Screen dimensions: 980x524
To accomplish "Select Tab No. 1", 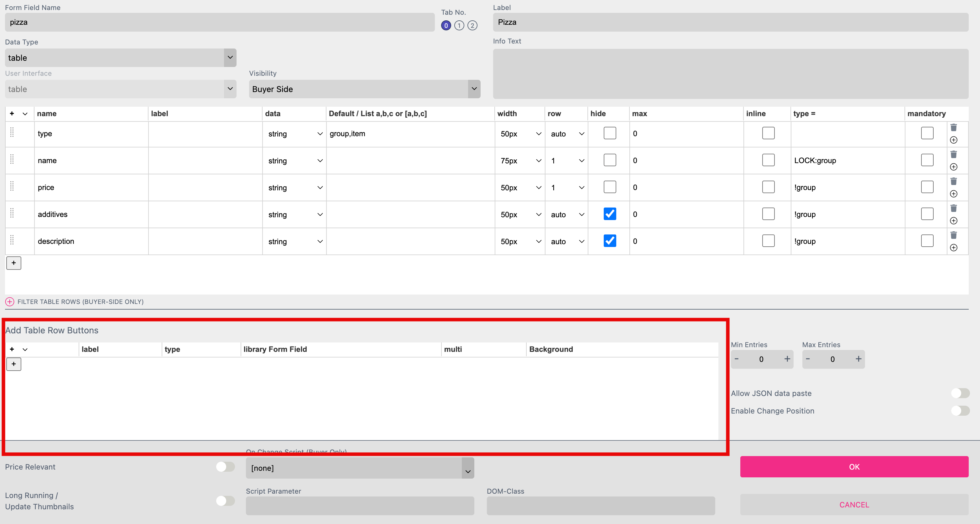I will 459,25.
